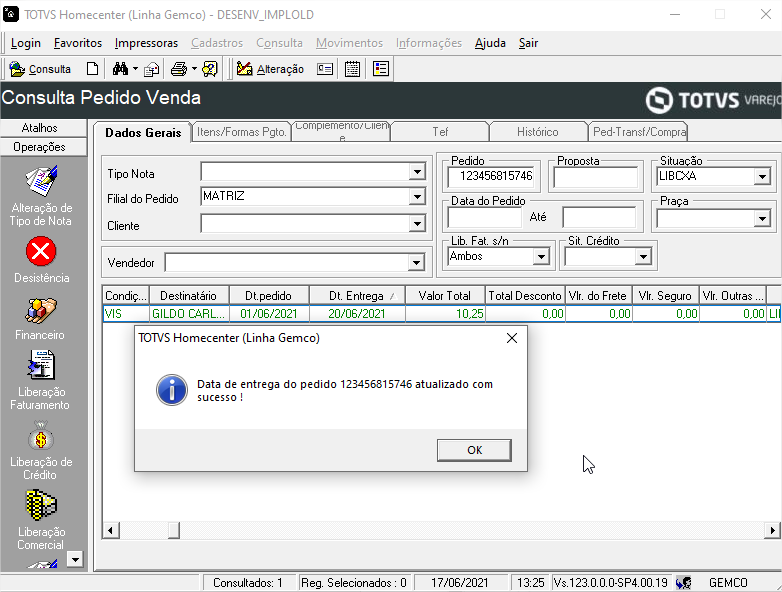Viewport: 782px width, 592px height.
Task: Click the horizontal scrollbar thumb of grid
Action: (x=174, y=530)
